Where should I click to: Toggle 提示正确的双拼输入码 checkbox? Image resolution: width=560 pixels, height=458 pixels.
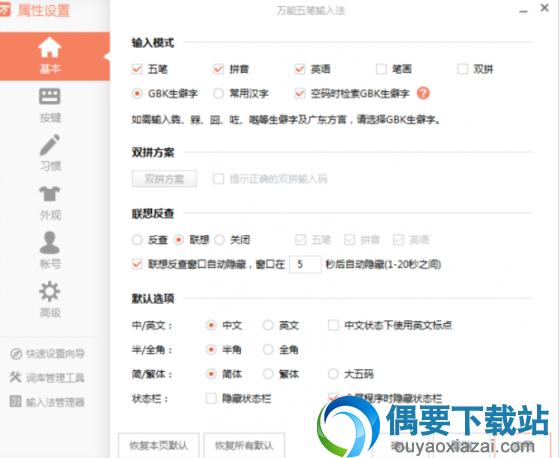pos(219,179)
